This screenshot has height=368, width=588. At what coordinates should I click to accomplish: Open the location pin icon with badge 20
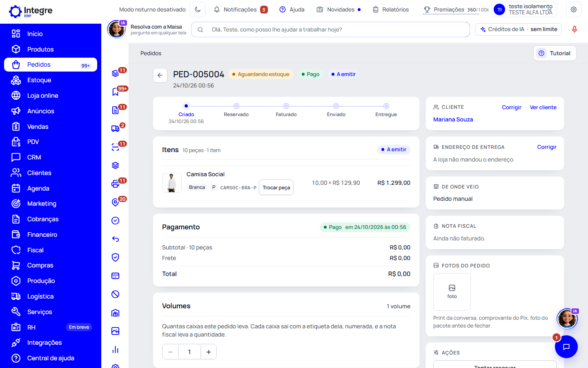pyautogui.click(x=116, y=202)
